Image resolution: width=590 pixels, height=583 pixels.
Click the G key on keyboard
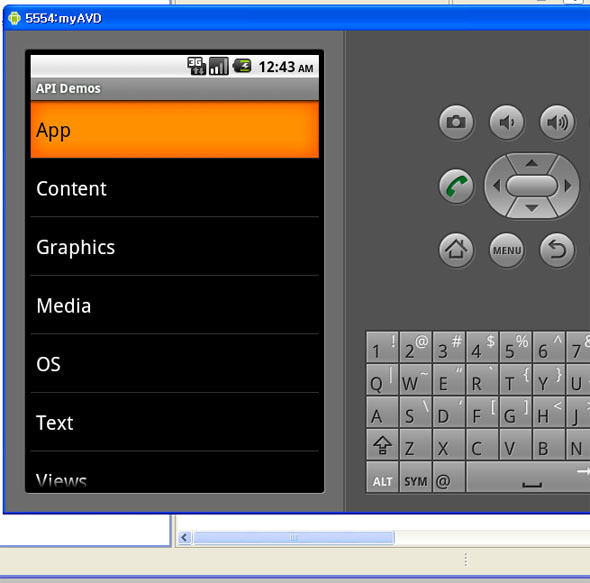click(x=515, y=412)
